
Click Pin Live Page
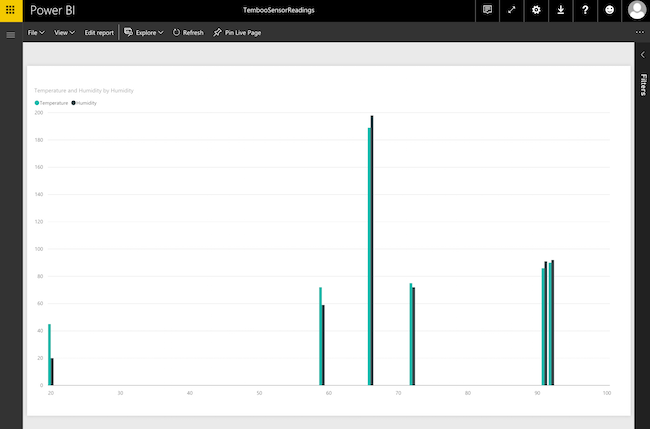(x=238, y=32)
